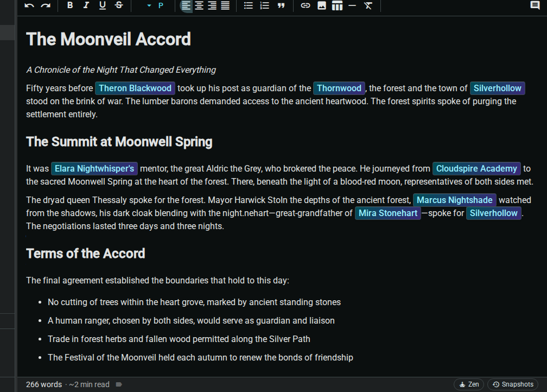Center align the text
Image resolution: width=547 pixels, height=392 pixels.
pyautogui.click(x=199, y=5)
